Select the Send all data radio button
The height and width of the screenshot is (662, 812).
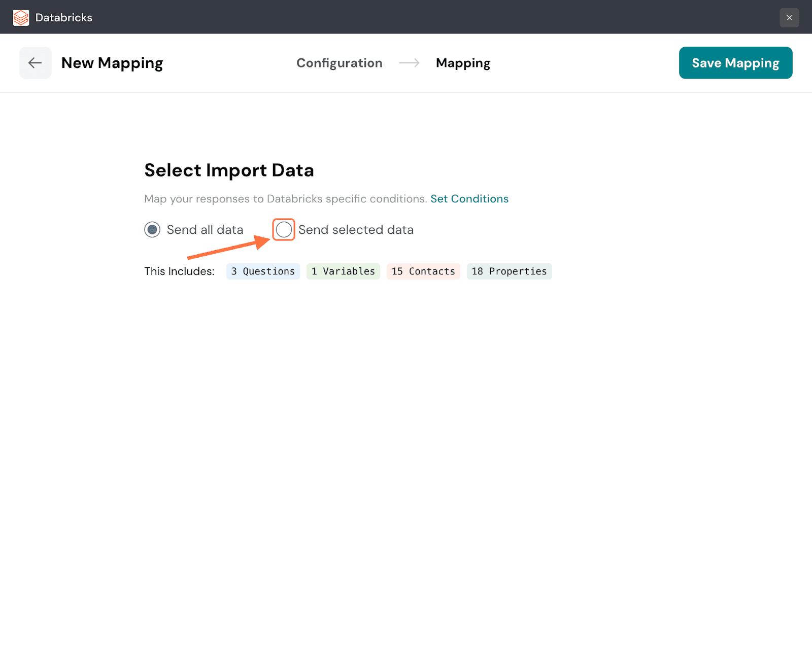[x=152, y=230]
